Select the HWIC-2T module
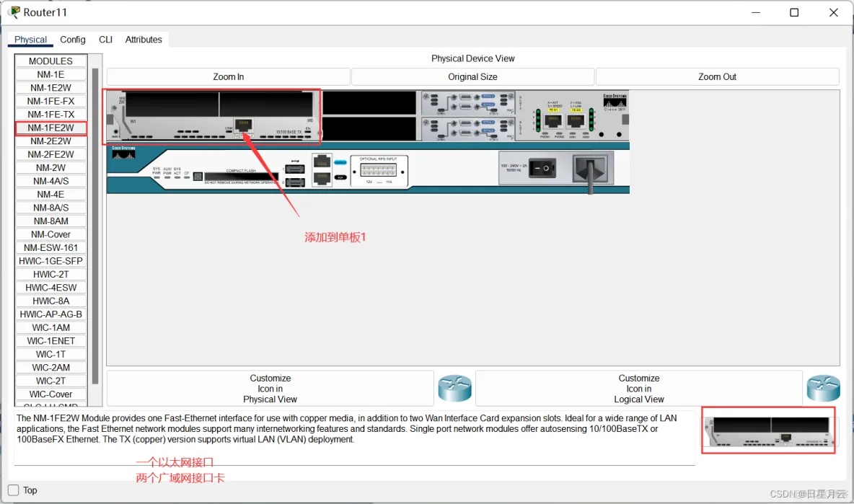Screen dimensions: 854x504 [x=50, y=274]
